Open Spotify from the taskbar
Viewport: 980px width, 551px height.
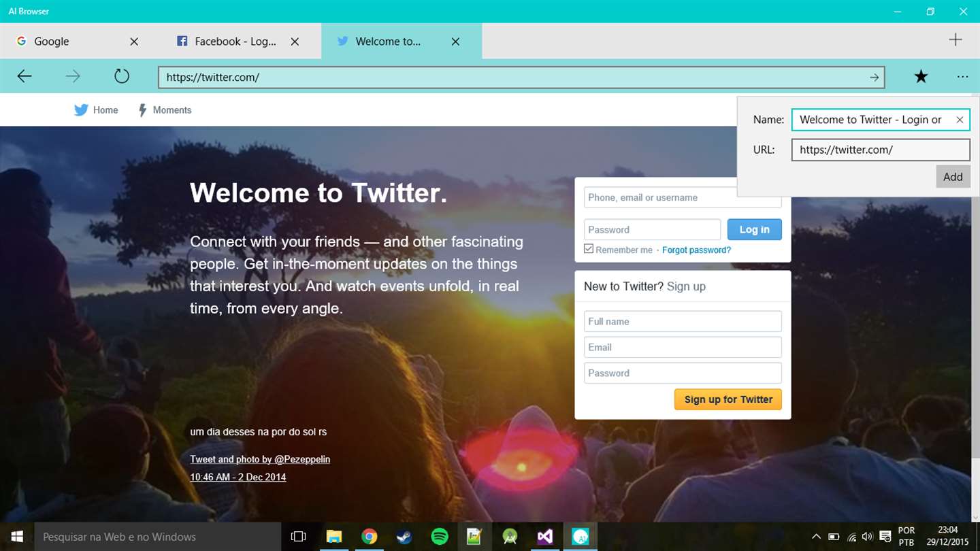pos(440,537)
